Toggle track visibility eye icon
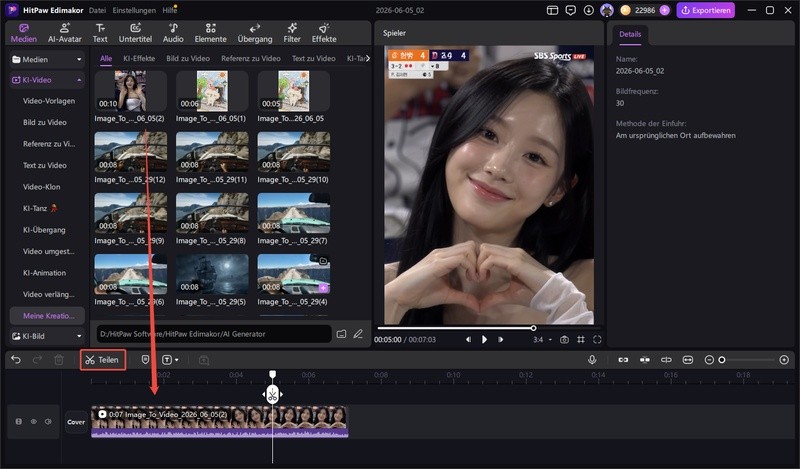This screenshot has height=469, width=800. coord(34,422)
